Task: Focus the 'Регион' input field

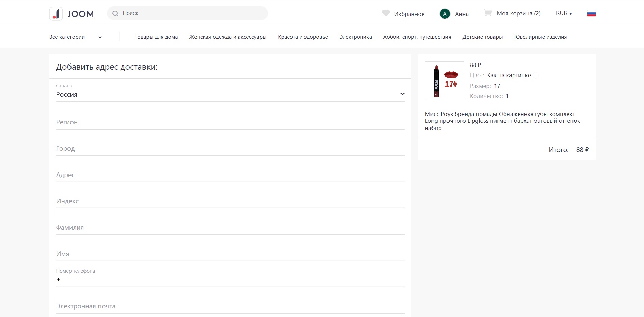Action: (230, 122)
